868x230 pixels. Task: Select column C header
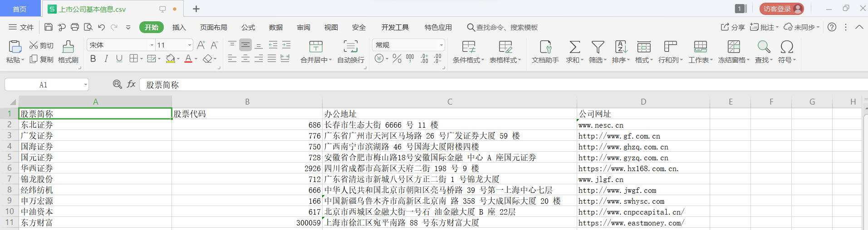tap(450, 102)
